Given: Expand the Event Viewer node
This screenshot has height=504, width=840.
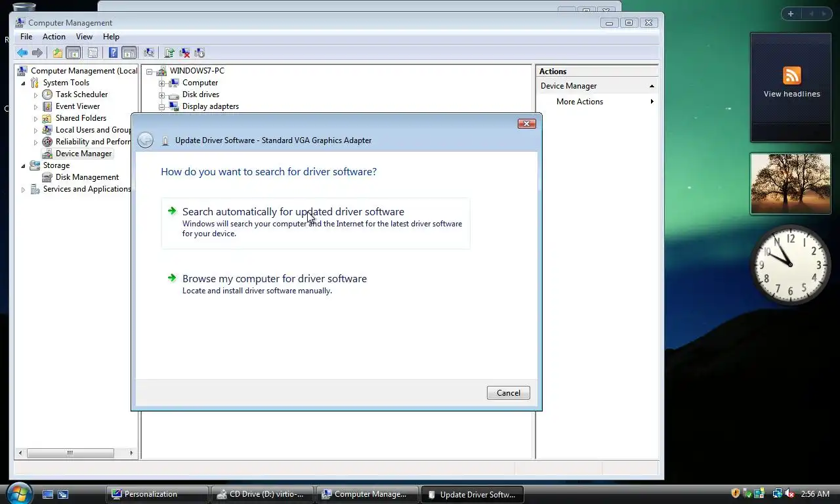Looking at the screenshot, I should (36, 107).
